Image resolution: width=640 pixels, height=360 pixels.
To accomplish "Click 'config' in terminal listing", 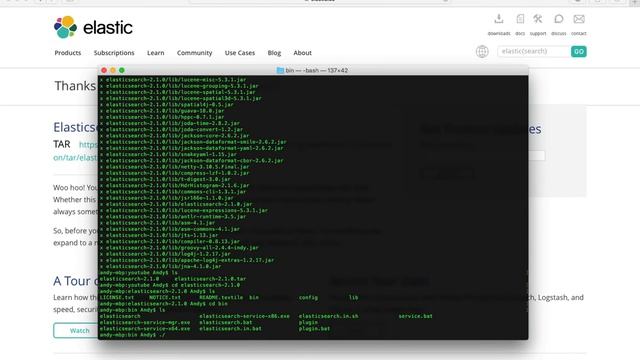I will tap(308, 297).
